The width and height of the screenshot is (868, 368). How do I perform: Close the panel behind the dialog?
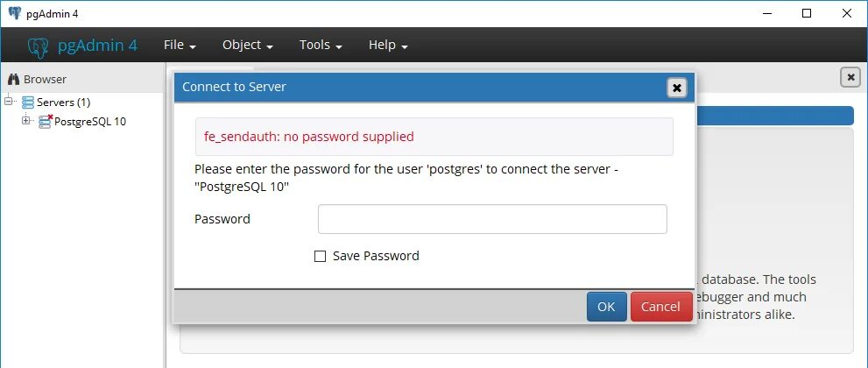point(850,77)
